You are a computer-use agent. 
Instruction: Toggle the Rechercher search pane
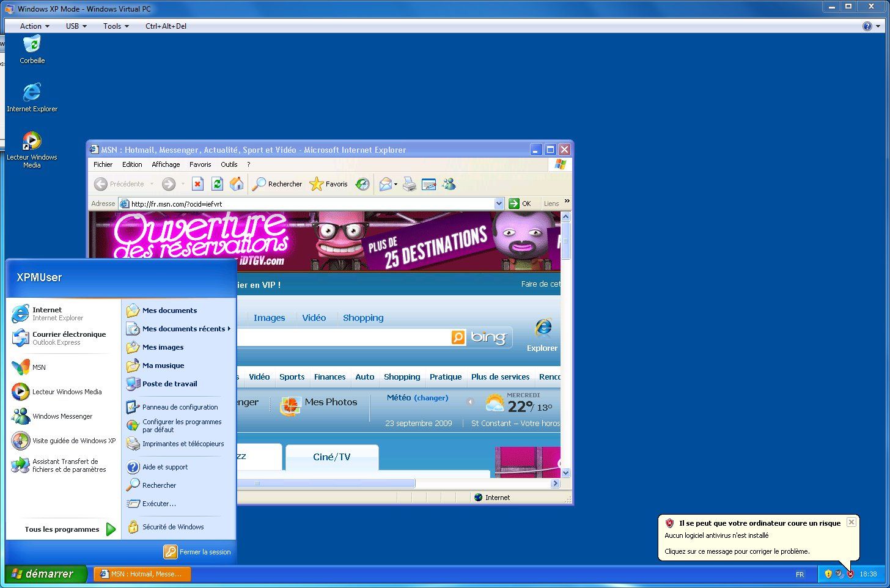click(x=276, y=184)
